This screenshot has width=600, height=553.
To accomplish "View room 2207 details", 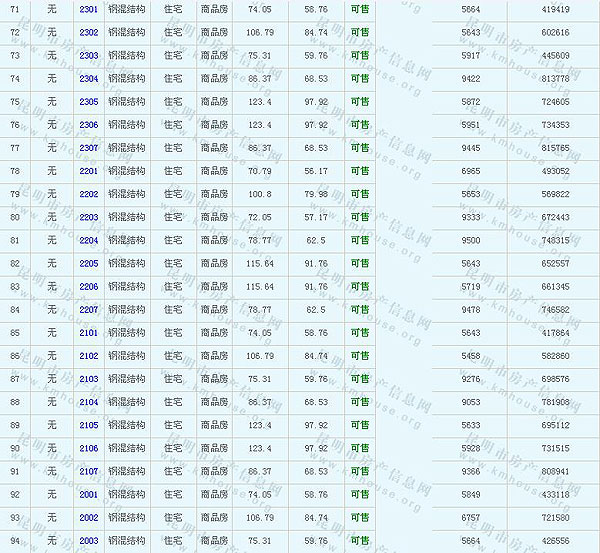I will [x=88, y=310].
